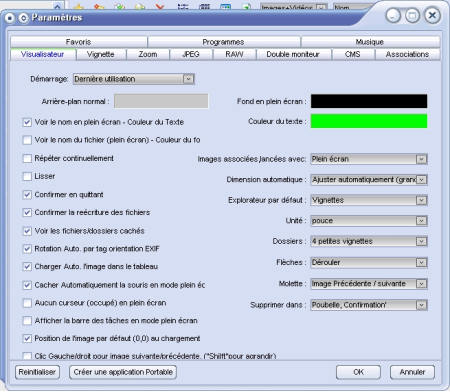Open the Supprimer dans dropdown
Viewport: 450px width, 392px height.
click(x=369, y=305)
